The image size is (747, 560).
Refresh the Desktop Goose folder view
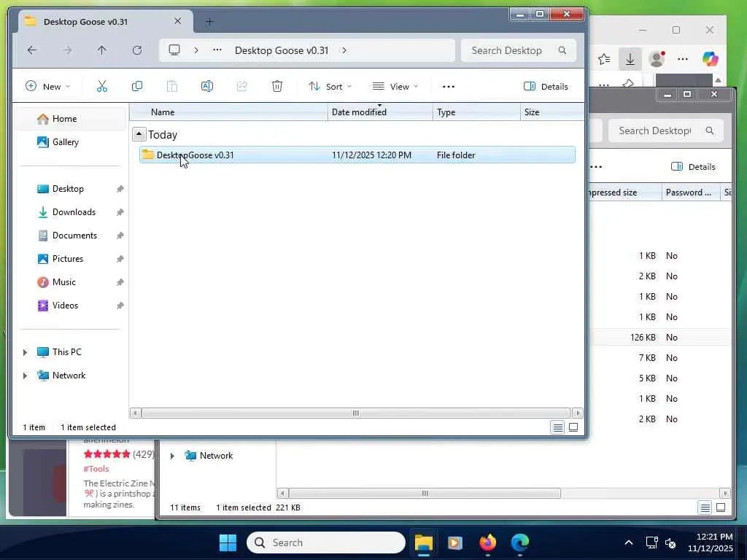pos(136,50)
